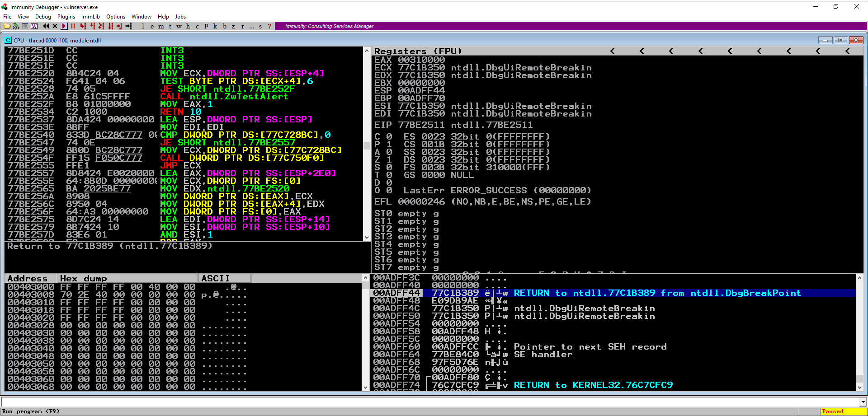Click the Trace over icon
This screenshot has width=868, height=416.
(x=110, y=26)
